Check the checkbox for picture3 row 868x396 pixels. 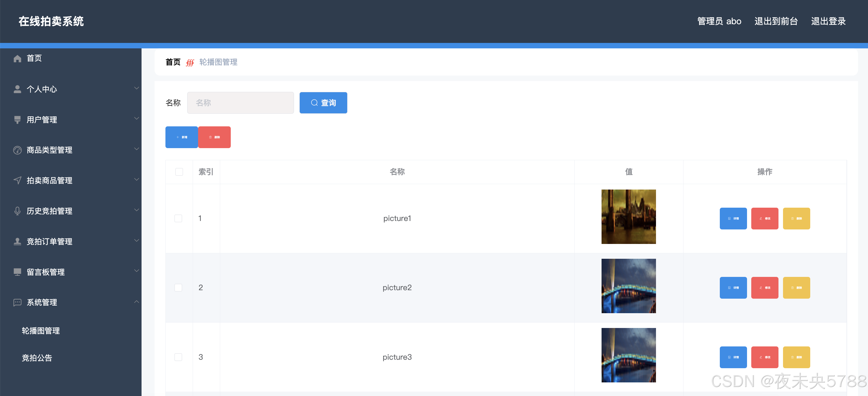(178, 357)
